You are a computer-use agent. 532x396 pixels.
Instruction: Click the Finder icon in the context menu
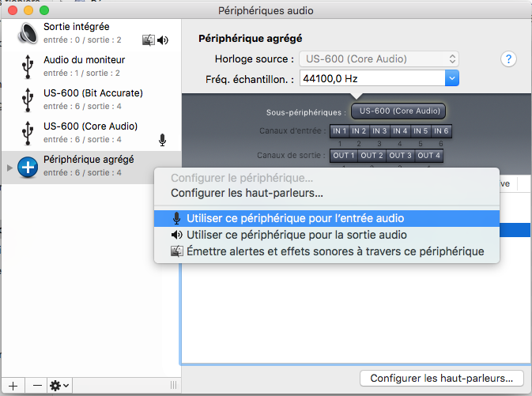pyautogui.click(x=176, y=251)
